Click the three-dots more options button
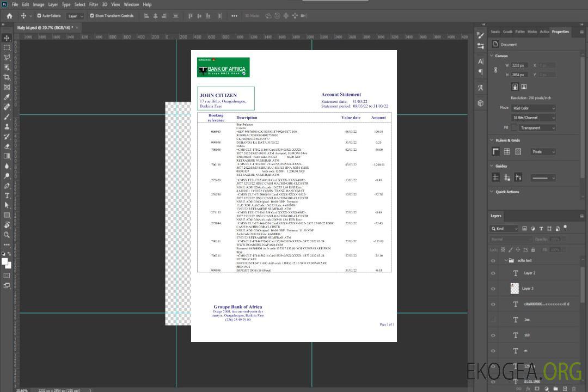Viewport: 588px width, 392px height. [x=234, y=16]
